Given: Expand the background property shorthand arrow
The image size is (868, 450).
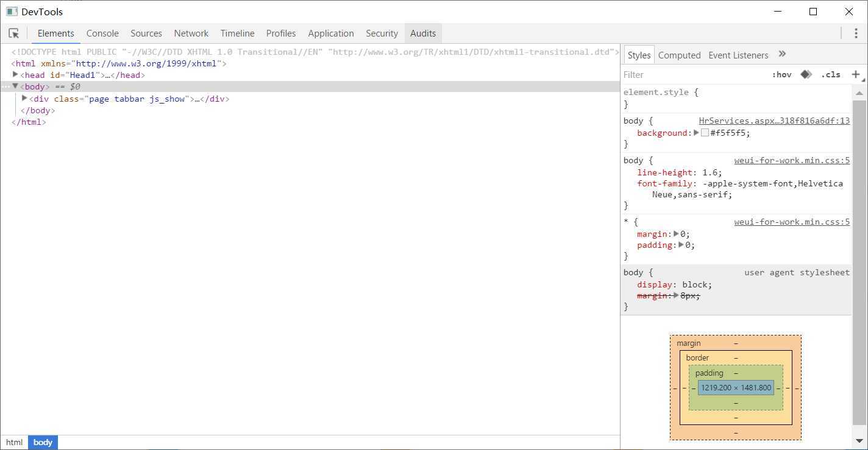Looking at the screenshot, I should point(697,132).
